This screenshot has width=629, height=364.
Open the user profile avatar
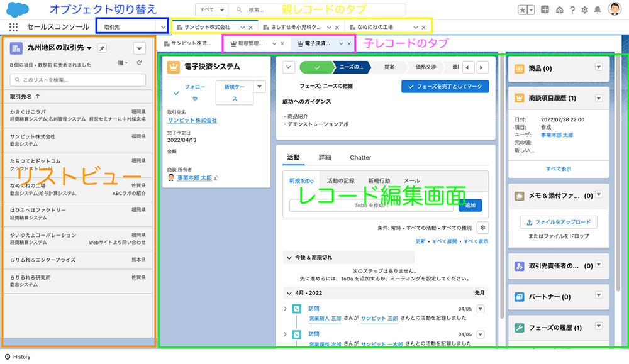click(x=614, y=9)
